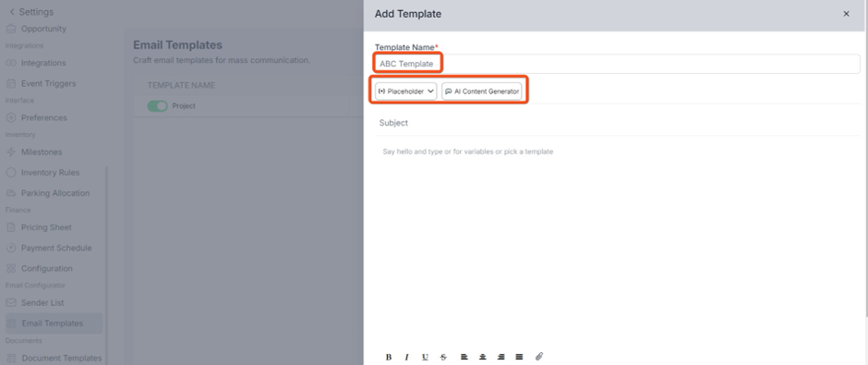Viewport: 868px width, 365px height.
Task: Click the Event Triggers icon in the sidebar
Action: [x=11, y=84]
